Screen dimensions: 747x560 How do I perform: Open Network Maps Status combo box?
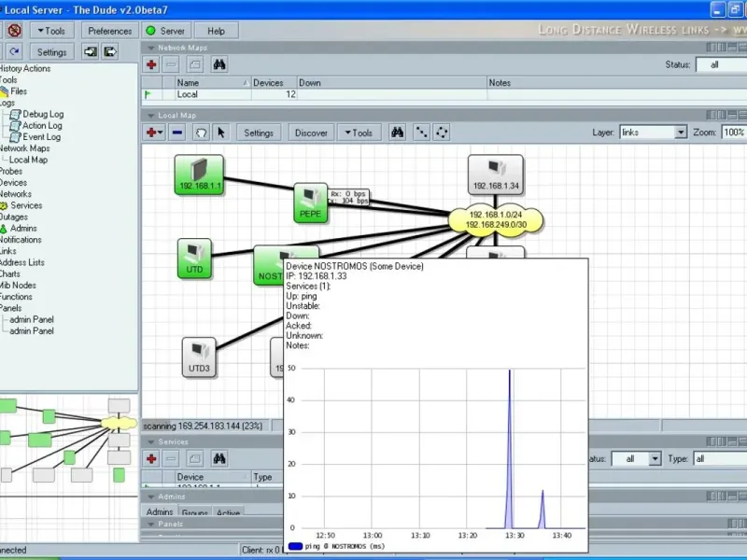coord(721,64)
